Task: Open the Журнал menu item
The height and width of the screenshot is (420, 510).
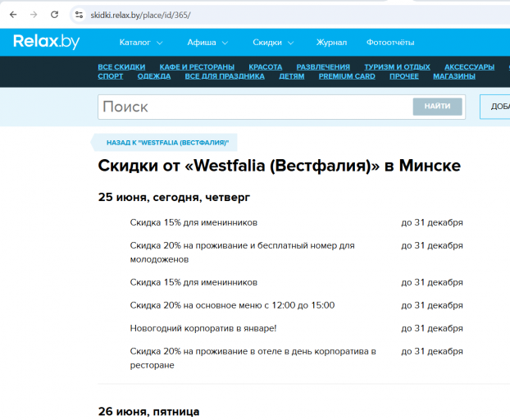Action: (331, 43)
